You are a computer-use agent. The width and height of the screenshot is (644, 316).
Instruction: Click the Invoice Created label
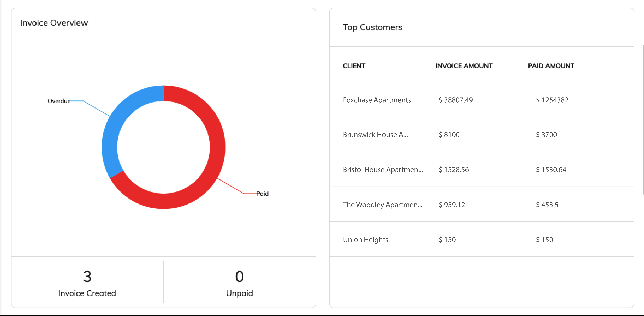[87, 293]
